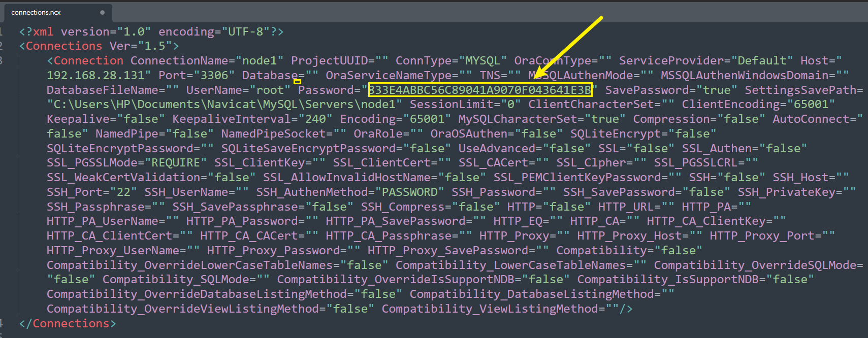Click the SSL_CACert attribute
868x338 pixels.
504,162
